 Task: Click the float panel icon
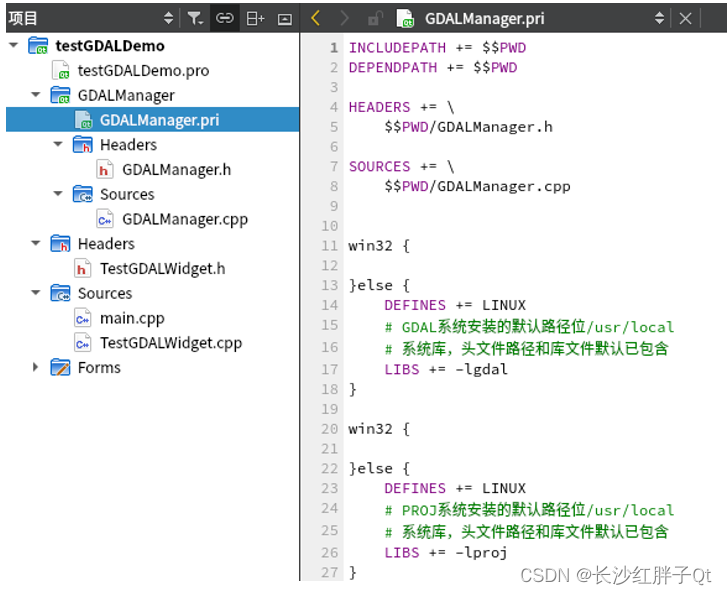285,19
